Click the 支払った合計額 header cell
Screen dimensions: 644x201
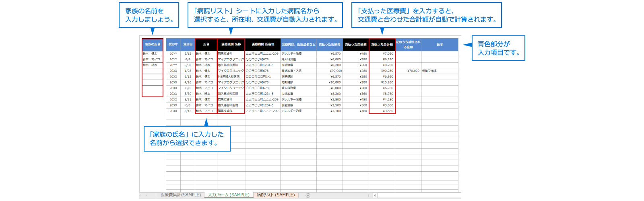click(382, 45)
